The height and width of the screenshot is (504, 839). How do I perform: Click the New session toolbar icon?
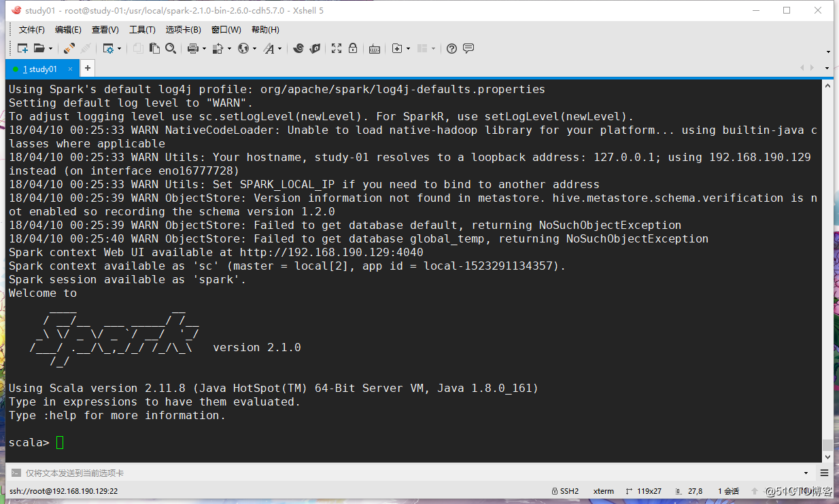(22, 48)
